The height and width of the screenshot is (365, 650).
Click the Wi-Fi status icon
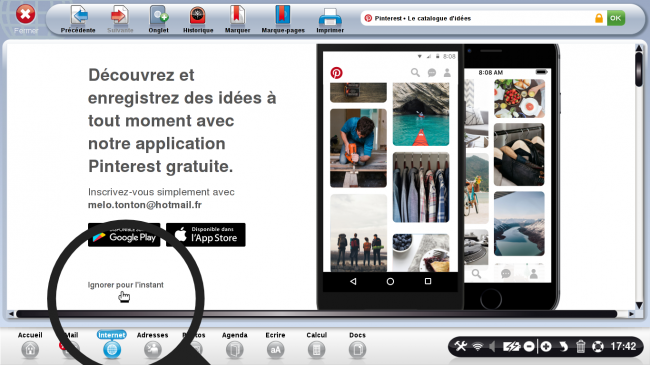tap(478, 346)
